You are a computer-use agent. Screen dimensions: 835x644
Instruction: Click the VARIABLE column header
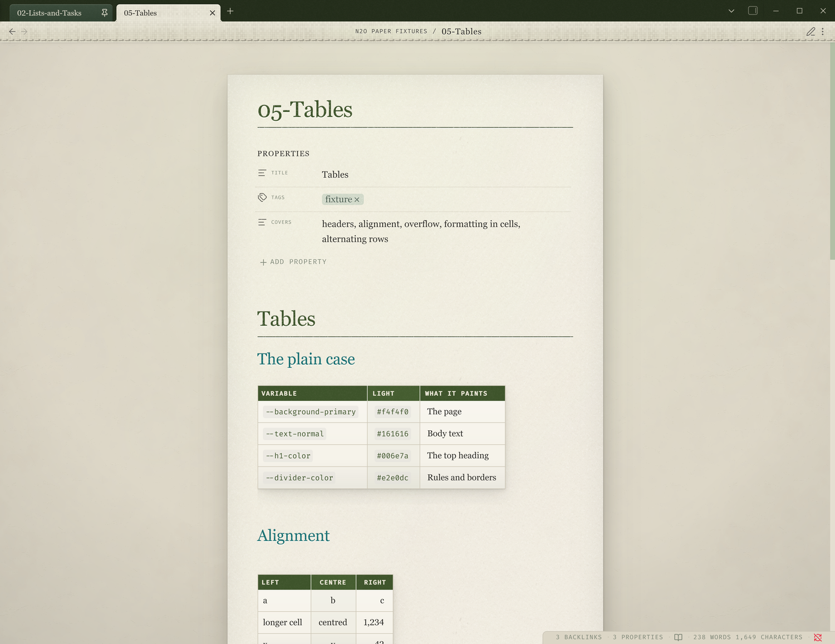(x=312, y=394)
